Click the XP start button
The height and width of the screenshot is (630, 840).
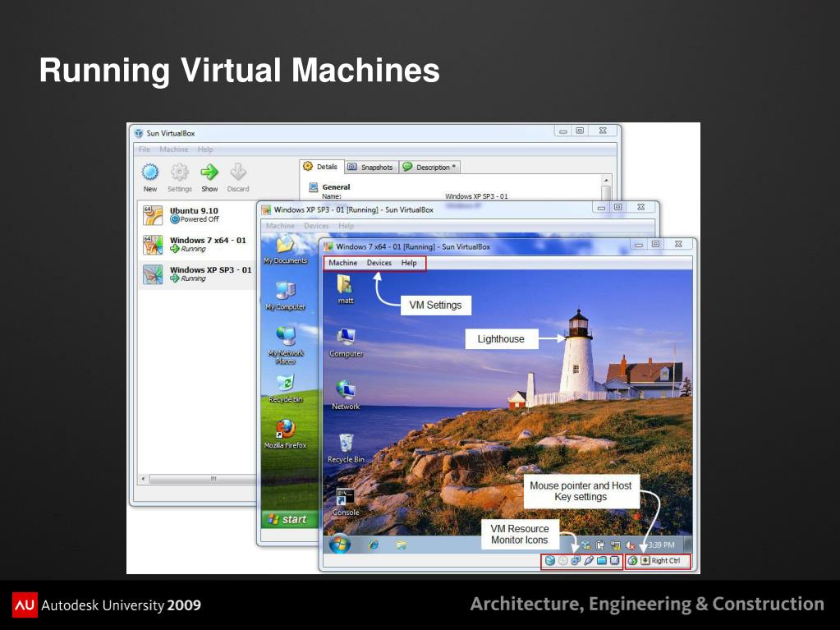click(x=288, y=519)
